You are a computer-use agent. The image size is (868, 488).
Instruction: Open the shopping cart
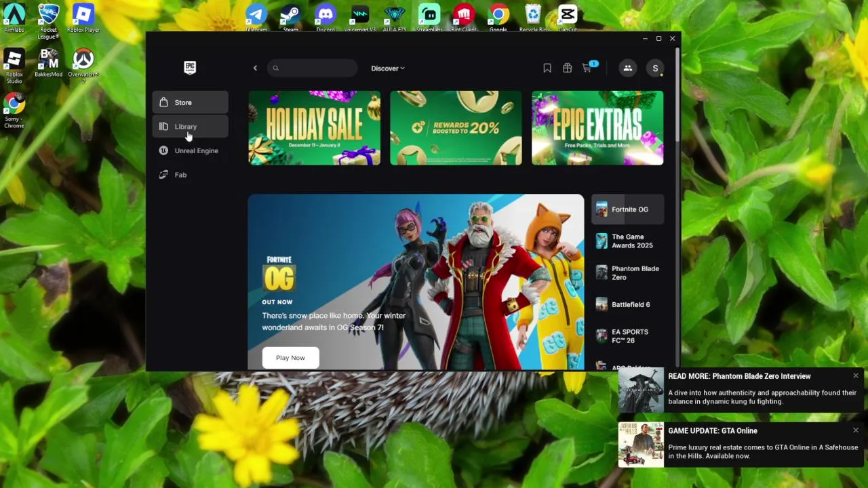coord(587,68)
